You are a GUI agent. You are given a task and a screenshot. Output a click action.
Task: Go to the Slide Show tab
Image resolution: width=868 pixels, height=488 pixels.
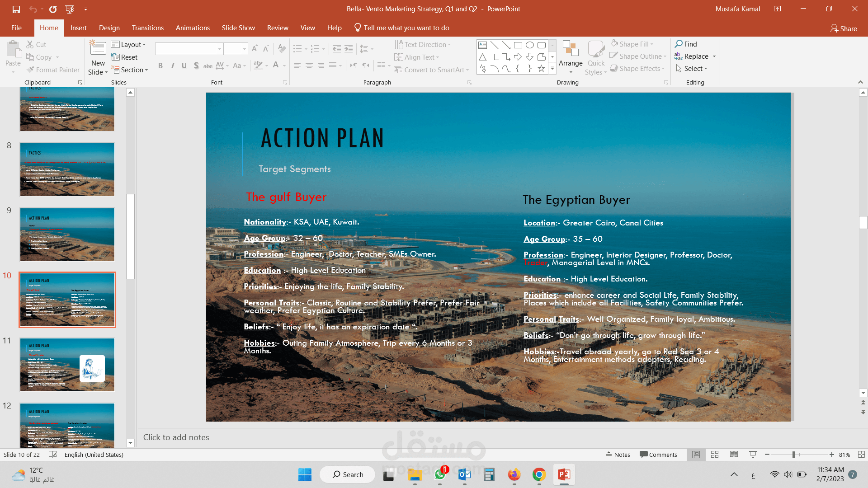238,28
